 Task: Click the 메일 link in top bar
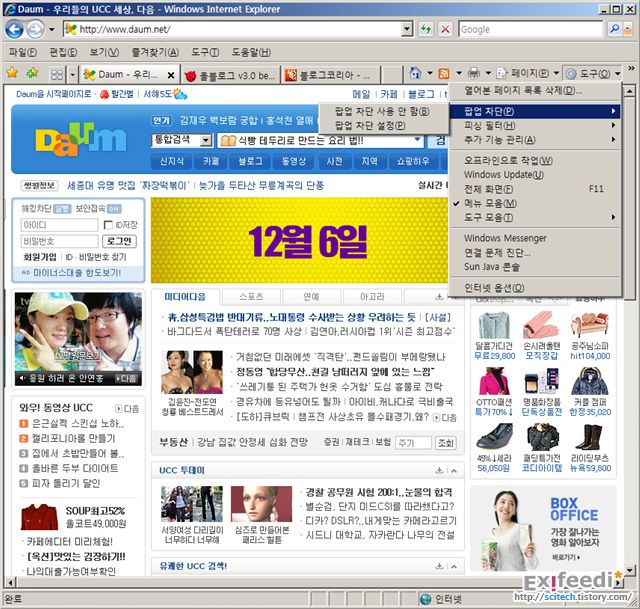[x=361, y=94]
